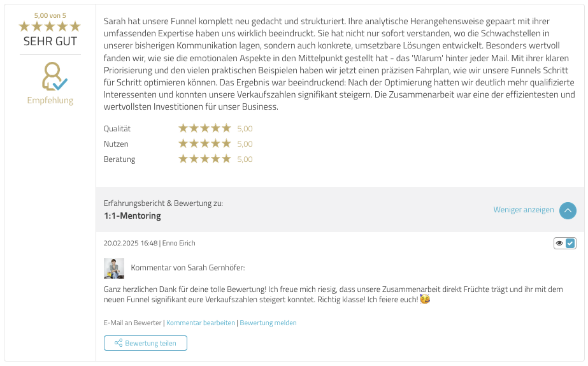Screen dimensions: 588x366
Task: Click the overall five-star rating
Action: coord(50,26)
